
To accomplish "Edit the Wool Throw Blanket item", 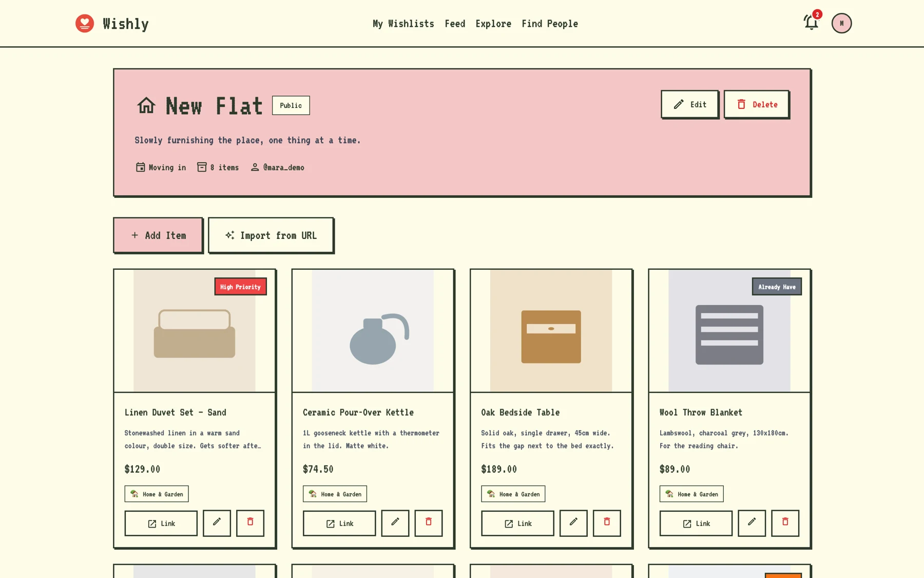I will click(x=752, y=523).
